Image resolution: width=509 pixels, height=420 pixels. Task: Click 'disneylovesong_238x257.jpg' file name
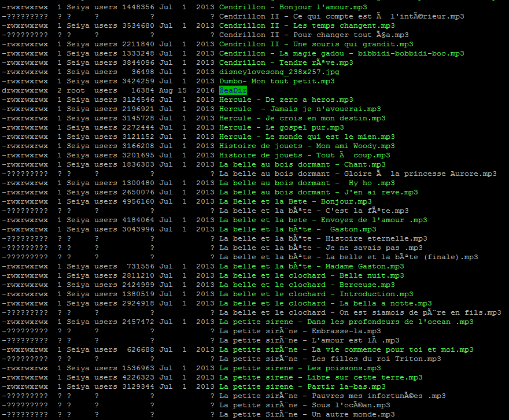279,72
